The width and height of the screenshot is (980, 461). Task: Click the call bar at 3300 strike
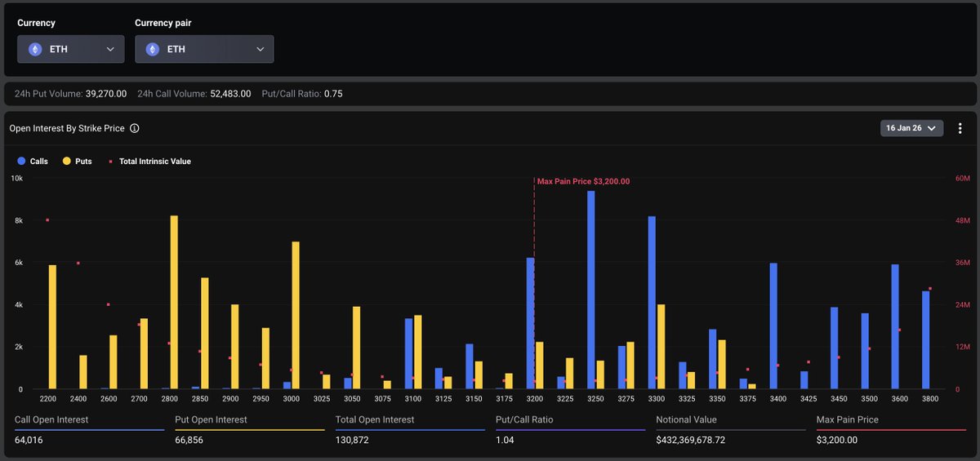(x=652, y=302)
